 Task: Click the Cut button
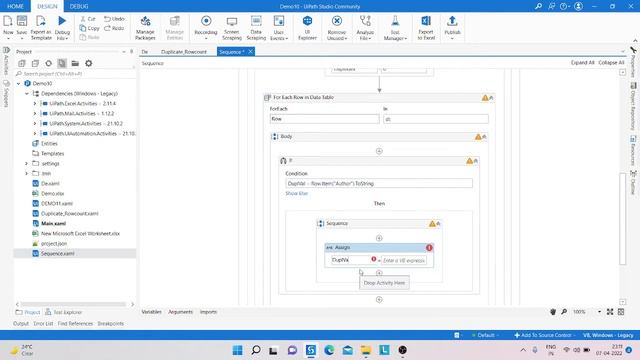(x=88, y=19)
